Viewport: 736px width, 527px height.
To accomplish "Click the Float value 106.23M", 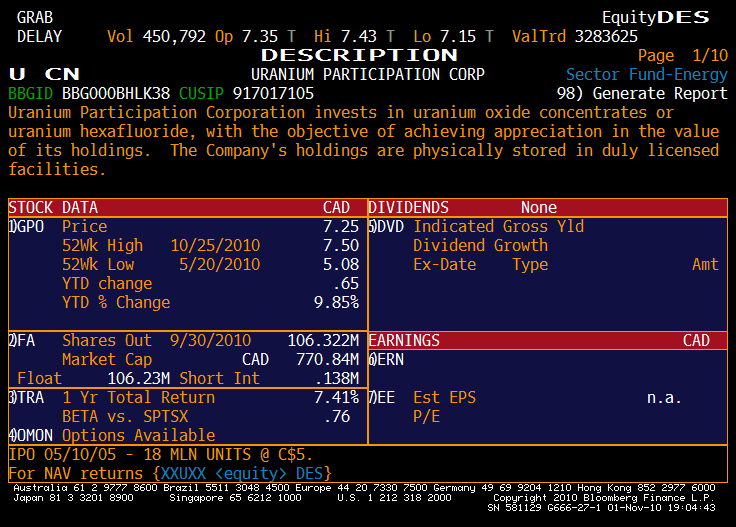I will pyautogui.click(x=138, y=378).
